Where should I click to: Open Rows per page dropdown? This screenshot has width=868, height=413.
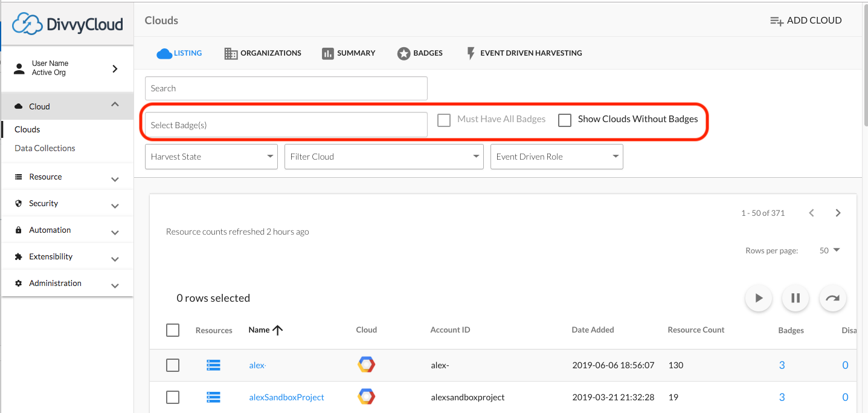(830, 250)
